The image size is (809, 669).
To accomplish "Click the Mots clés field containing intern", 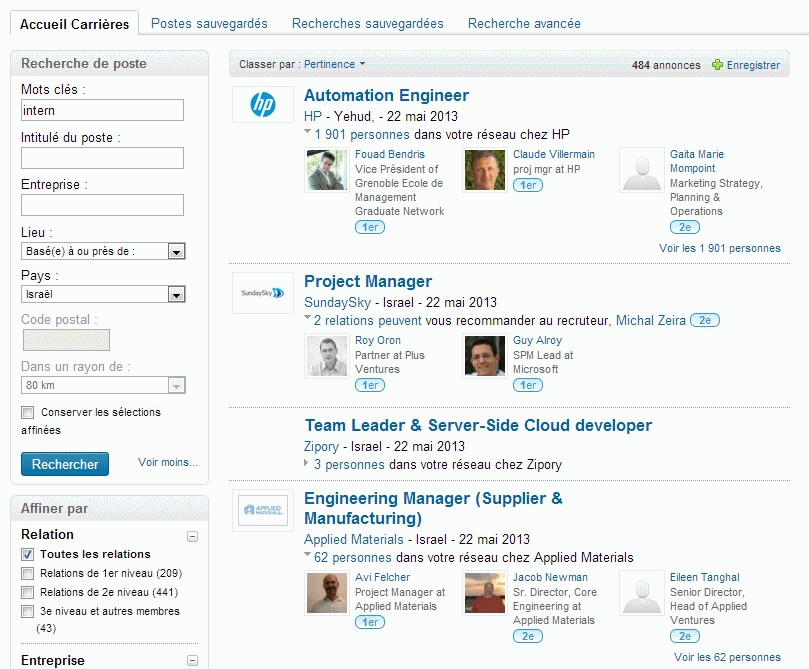I will (102, 110).
